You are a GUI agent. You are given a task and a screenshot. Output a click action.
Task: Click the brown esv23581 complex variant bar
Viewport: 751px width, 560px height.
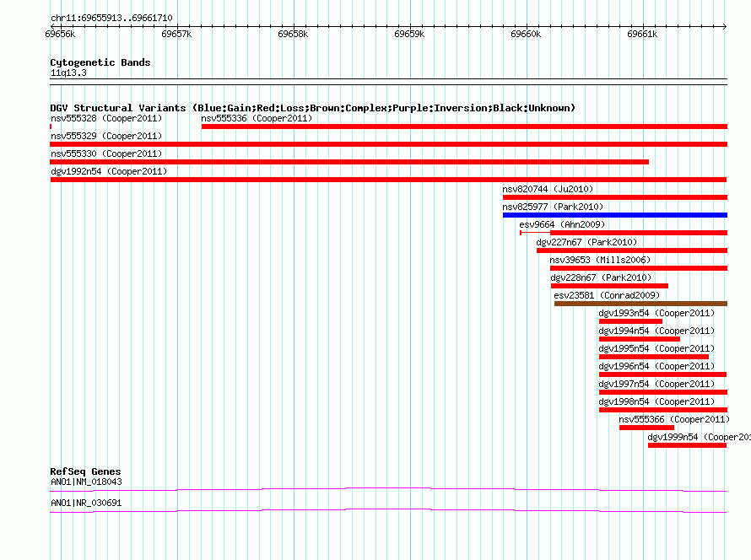click(x=640, y=304)
